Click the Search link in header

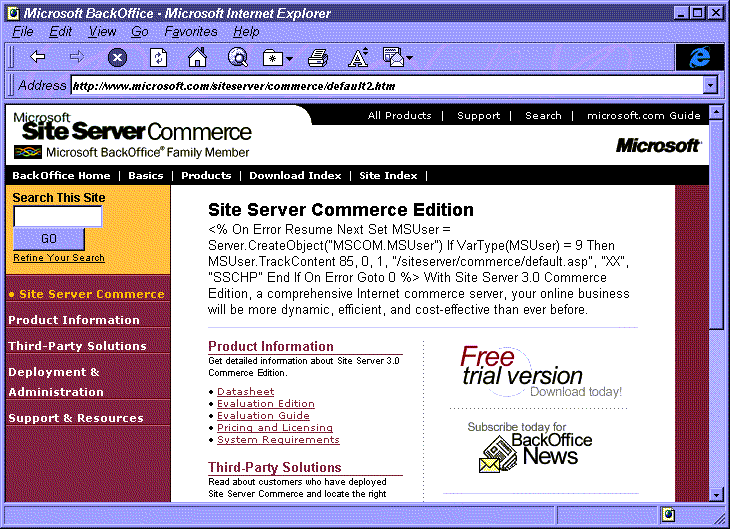coord(543,115)
